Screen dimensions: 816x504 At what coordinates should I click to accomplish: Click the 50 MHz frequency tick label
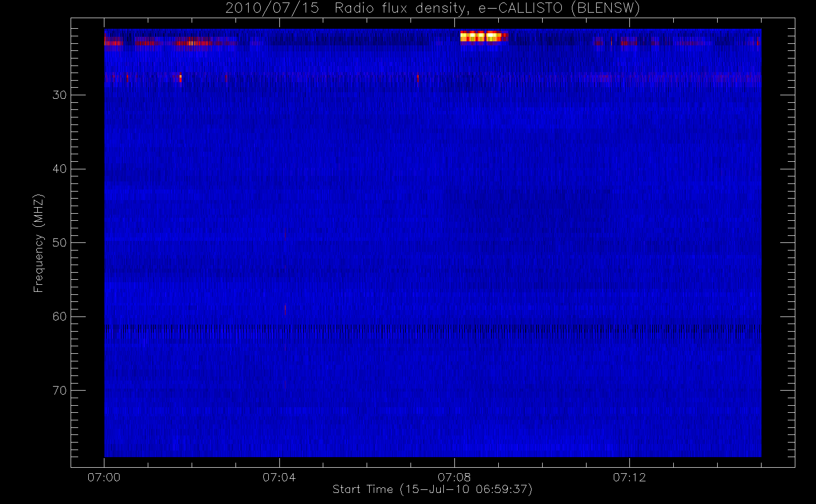click(x=60, y=243)
